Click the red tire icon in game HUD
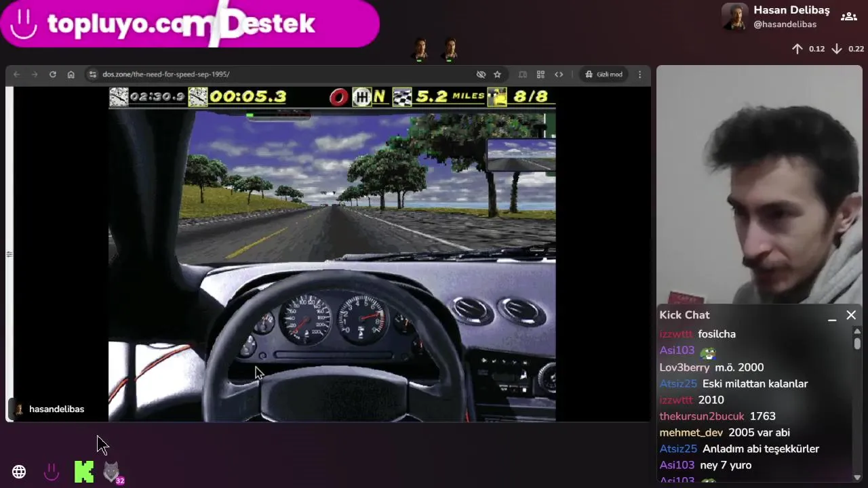 click(338, 97)
